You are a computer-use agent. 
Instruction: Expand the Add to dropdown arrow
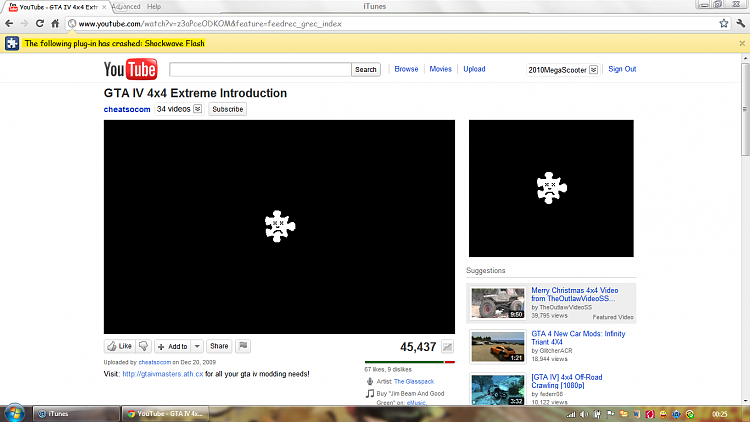(197, 346)
